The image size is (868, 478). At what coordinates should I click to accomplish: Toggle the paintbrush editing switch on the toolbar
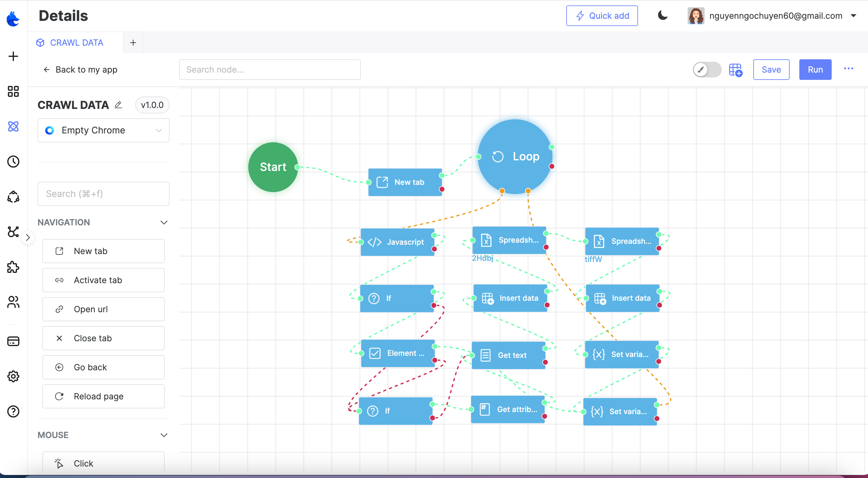click(707, 69)
